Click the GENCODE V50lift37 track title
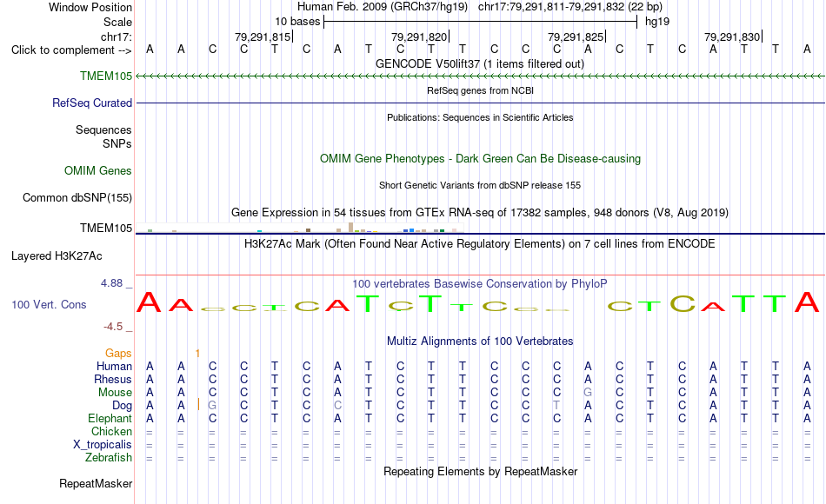 pyautogui.click(x=480, y=63)
